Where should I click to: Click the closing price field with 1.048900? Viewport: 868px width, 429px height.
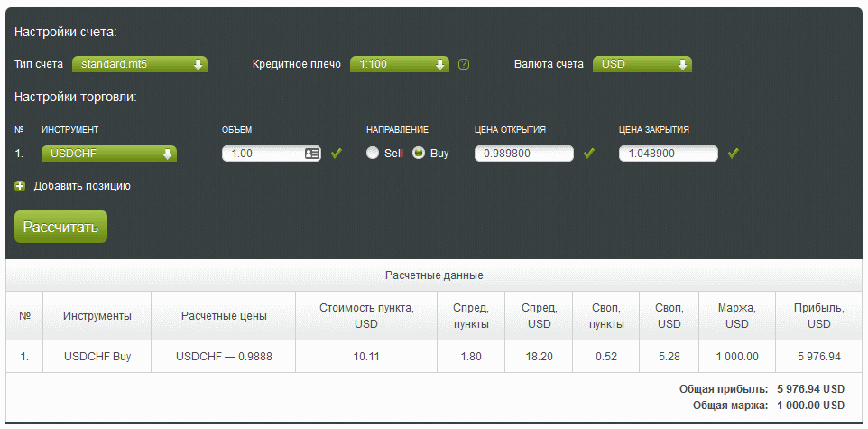click(668, 154)
